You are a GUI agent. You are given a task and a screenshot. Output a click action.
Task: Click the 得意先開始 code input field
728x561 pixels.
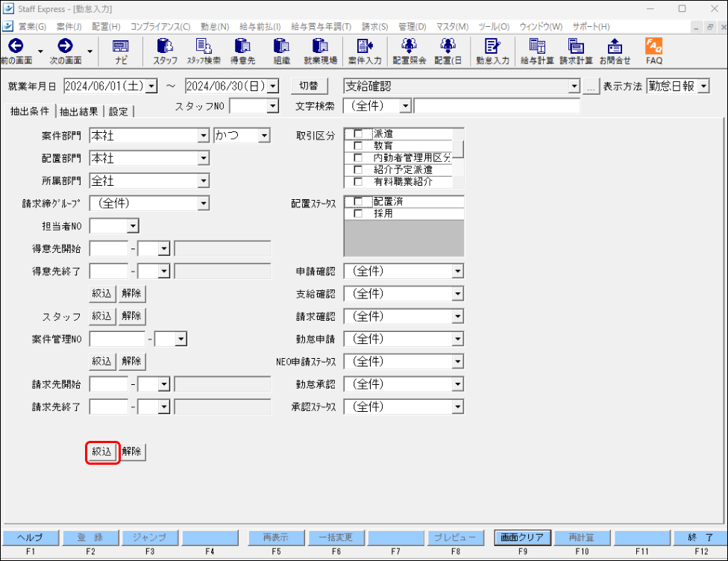click(109, 248)
